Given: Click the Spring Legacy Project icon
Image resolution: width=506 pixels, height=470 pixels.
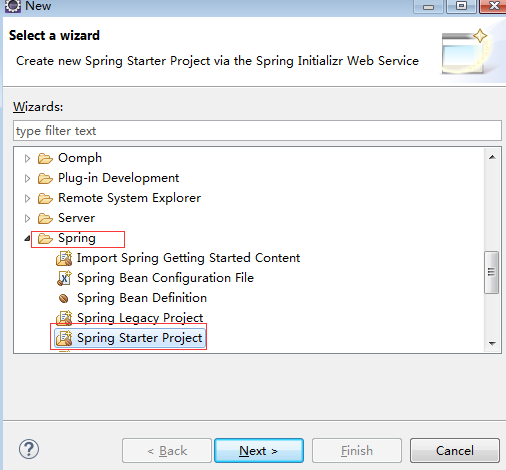Looking at the screenshot, I should point(64,318).
